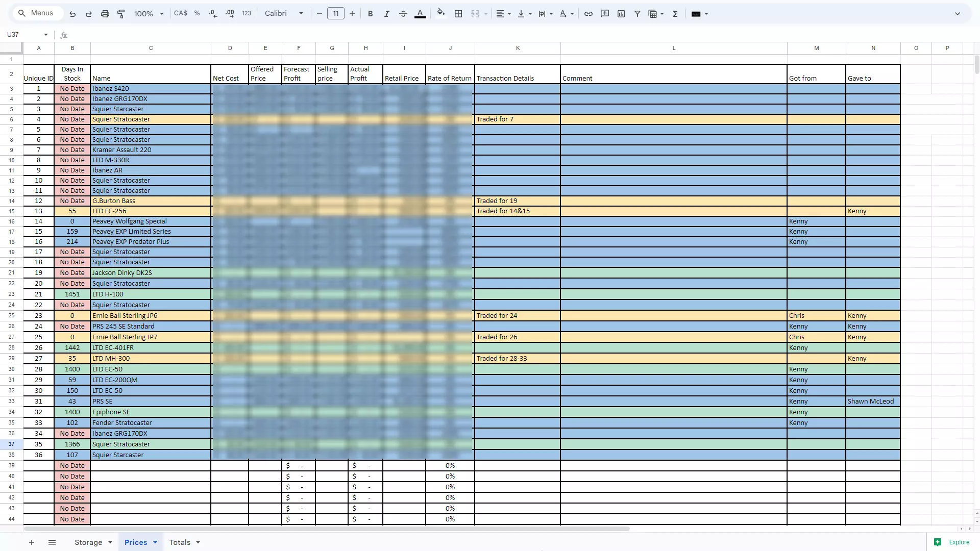Viewport: 980px width, 551px height.
Task: Expand the input tools dropdown arrow
Action: click(x=706, y=14)
